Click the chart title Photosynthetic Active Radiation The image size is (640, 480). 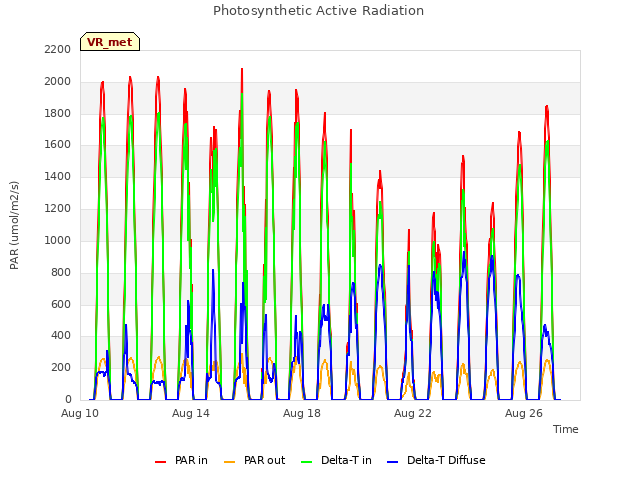click(318, 11)
